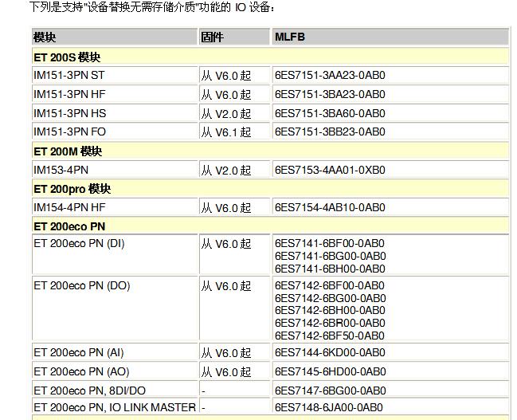Select MLFB 6ES7141-6BF00-0AB0
The height and width of the screenshot is (420, 517).
click(329, 244)
